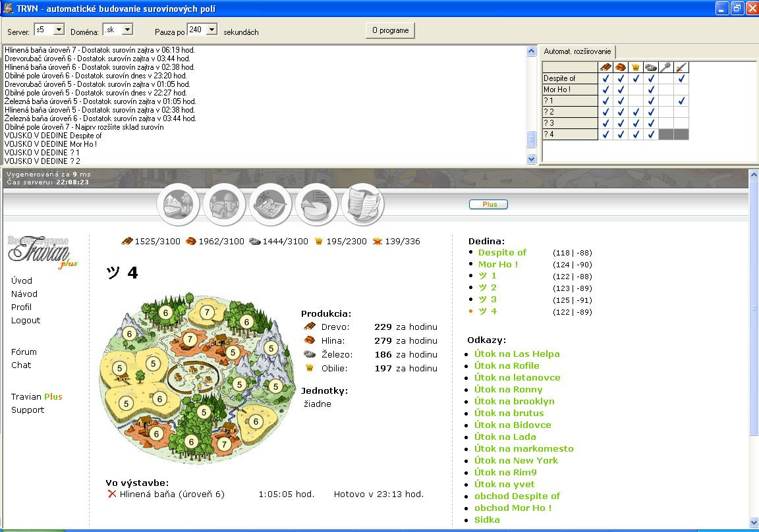Image resolution: width=759 pixels, height=532 pixels.
Task: Open Travian Plus in left menu
Action: (x=37, y=396)
